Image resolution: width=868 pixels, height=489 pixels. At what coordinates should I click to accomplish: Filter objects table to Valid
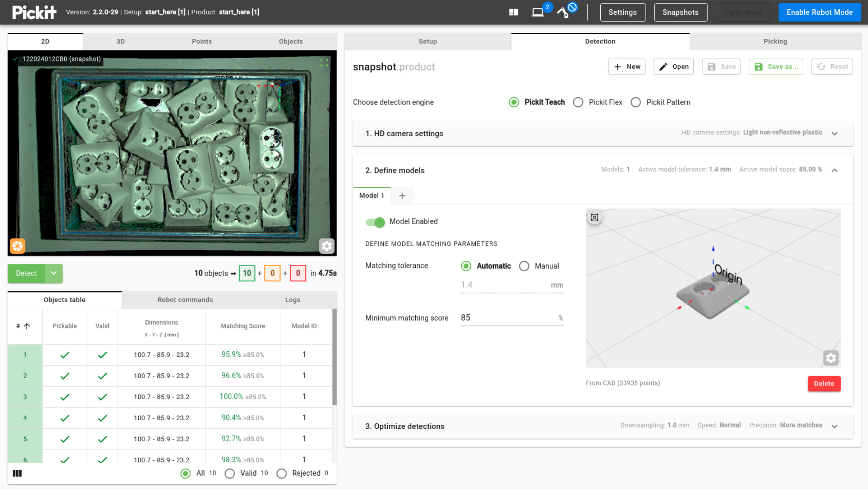tap(229, 473)
